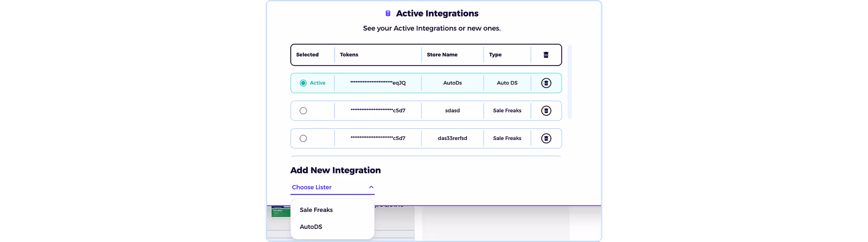This screenshot has width=868, height=242.
Task: Click the token ending in eqJQ
Action: coord(378,83)
